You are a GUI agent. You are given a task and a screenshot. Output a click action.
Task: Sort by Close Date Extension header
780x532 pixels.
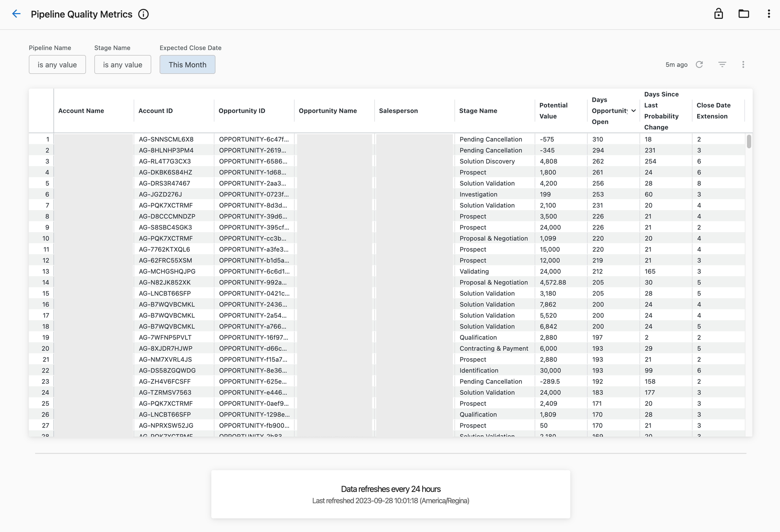(714, 111)
